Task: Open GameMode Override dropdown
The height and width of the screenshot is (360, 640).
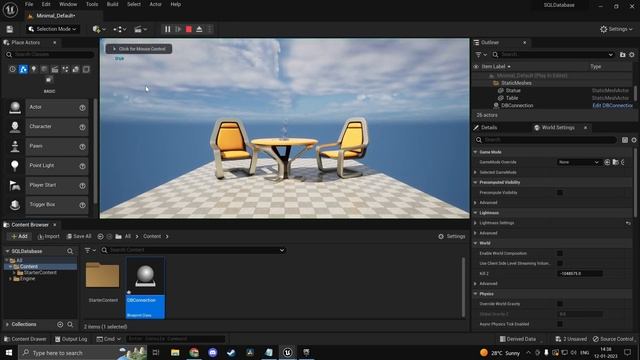Action: coord(579,162)
